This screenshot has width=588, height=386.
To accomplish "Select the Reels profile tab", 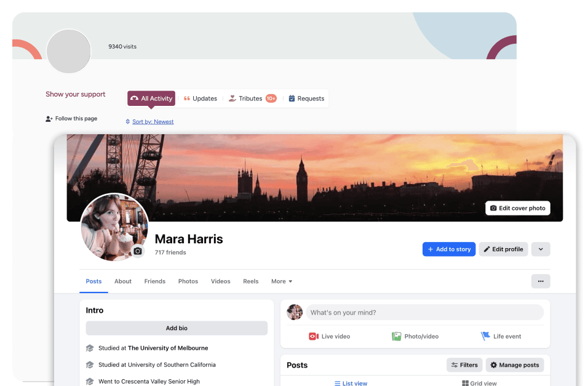I will (250, 281).
